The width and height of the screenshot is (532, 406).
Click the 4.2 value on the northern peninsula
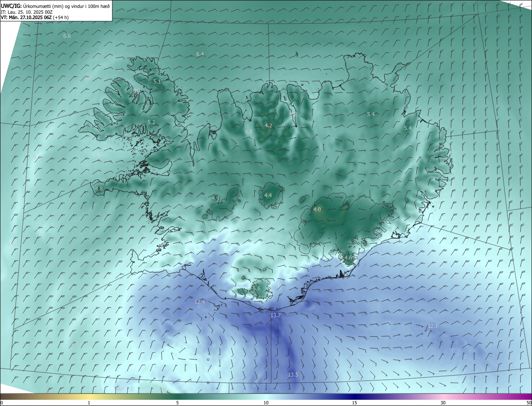pos(268,125)
